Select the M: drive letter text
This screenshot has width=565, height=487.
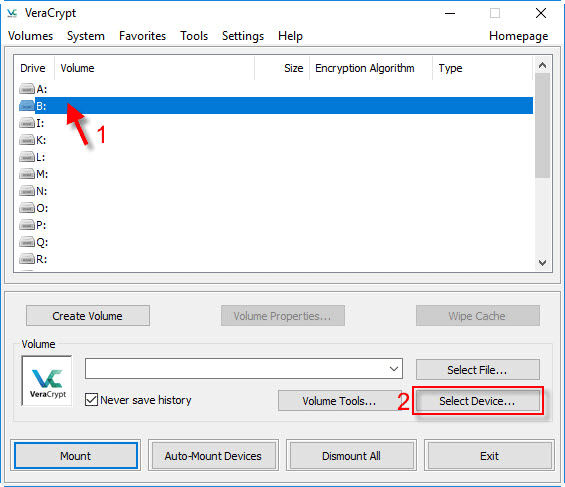(x=42, y=174)
